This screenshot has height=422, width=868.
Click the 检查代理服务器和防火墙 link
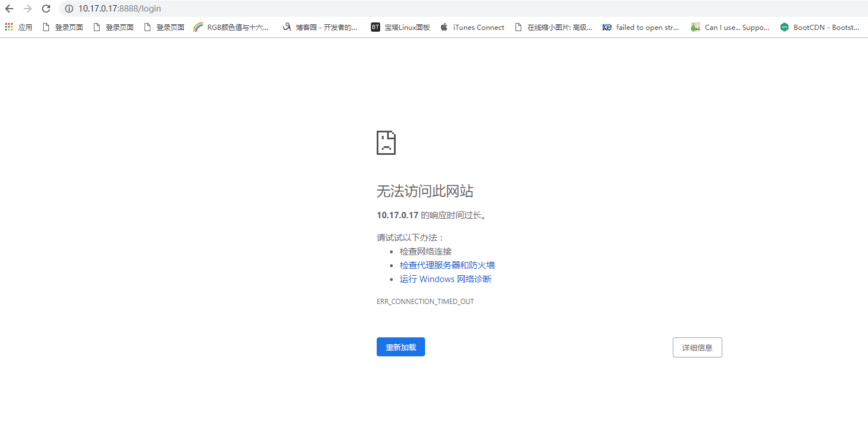pyautogui.click(x=447, y=265)
